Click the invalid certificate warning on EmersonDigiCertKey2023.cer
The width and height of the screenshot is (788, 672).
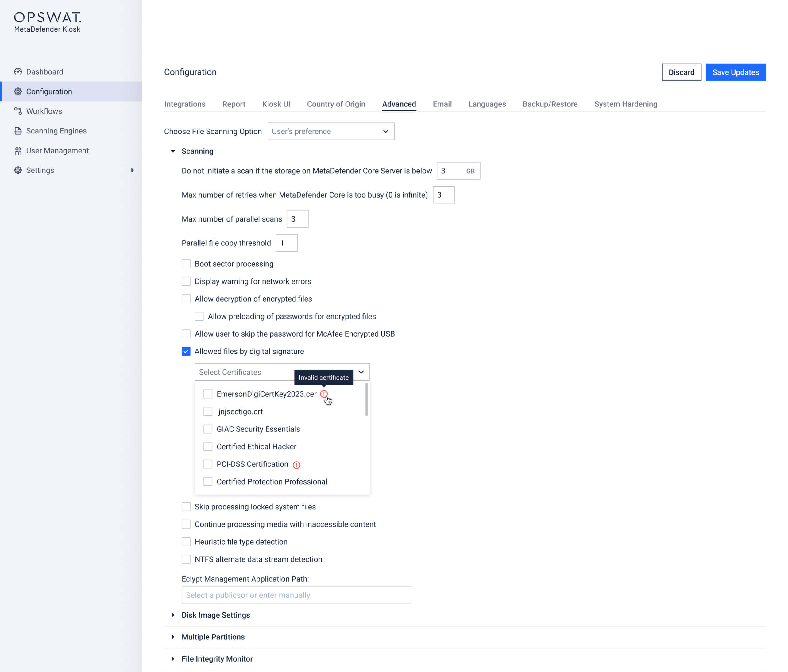point(324,394)
